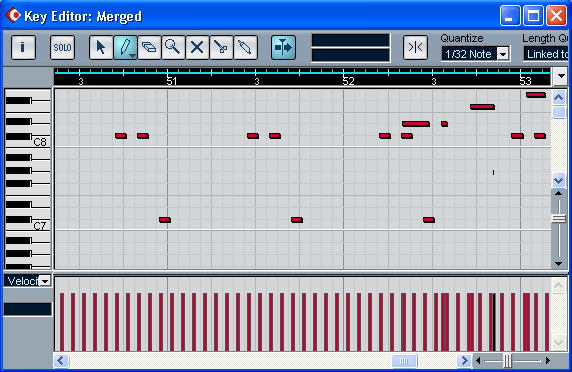572x372 pixels.
Task: Click vertical zoom slider bottom arrow
Action: 559,264
